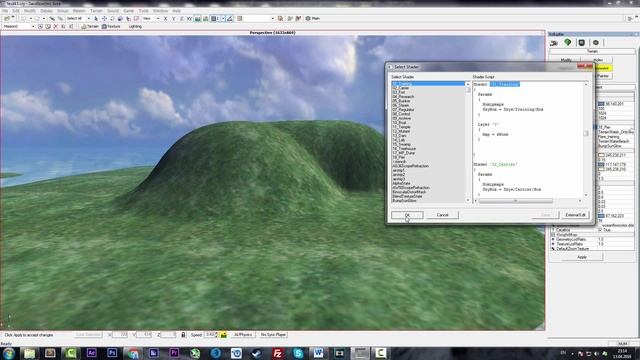Click Modify button in Terrain rollup
The height and width of the screenshot is (360, 640).
click(x=566, y=60)
